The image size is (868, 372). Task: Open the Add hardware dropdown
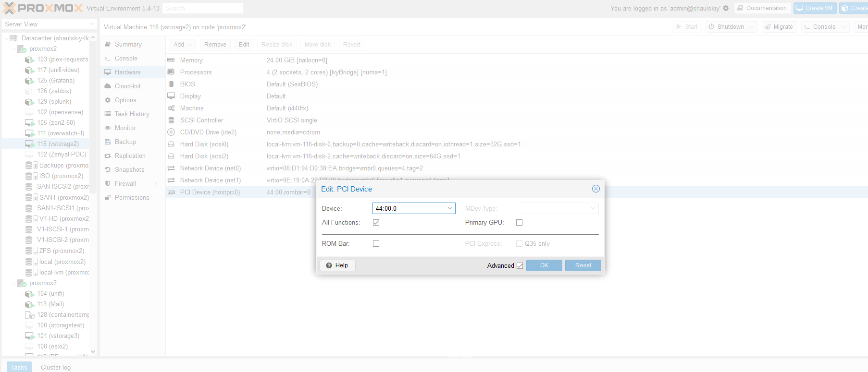(183, 45)
